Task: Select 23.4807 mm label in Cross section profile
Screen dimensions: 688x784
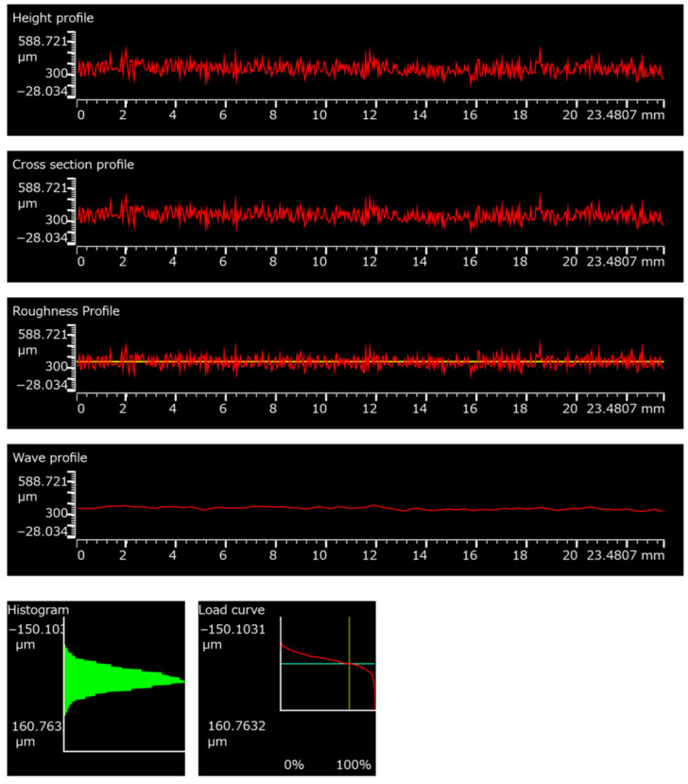Action: pyautogui.click(x=626, y=262)
